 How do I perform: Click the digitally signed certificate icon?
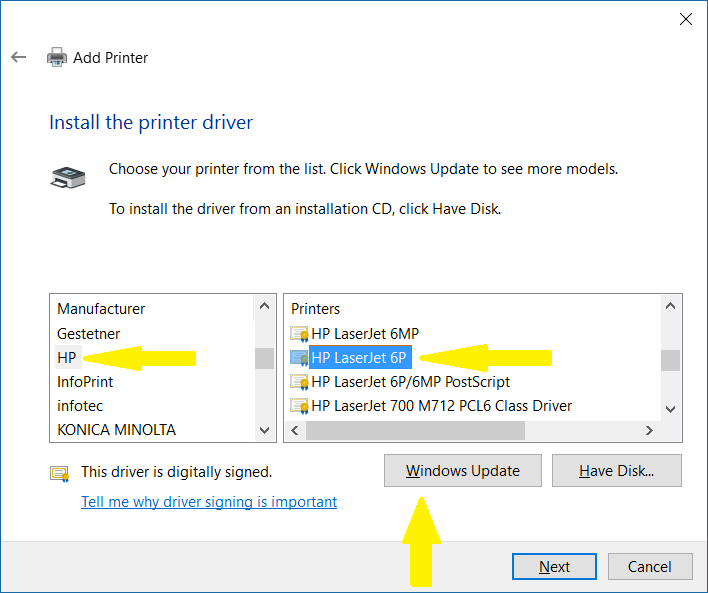pos(59,473)
